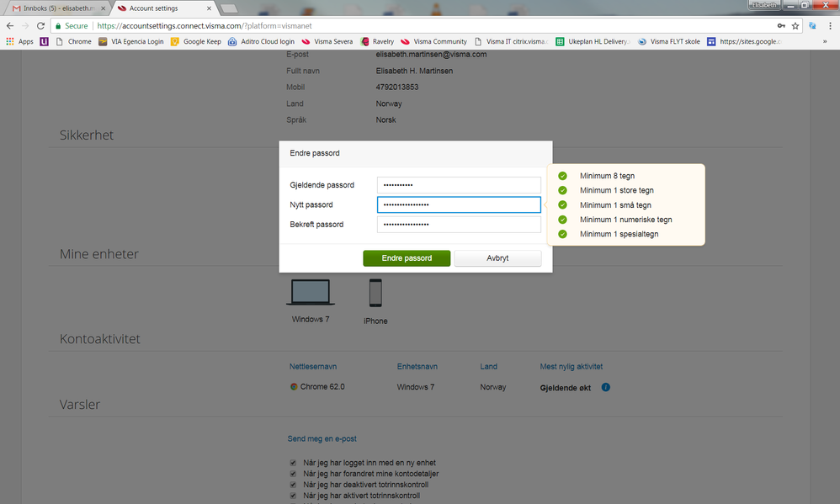
Task: Toggle Når jeg har deaktivert totrinnskontroll
Action: tap(293, 485)
